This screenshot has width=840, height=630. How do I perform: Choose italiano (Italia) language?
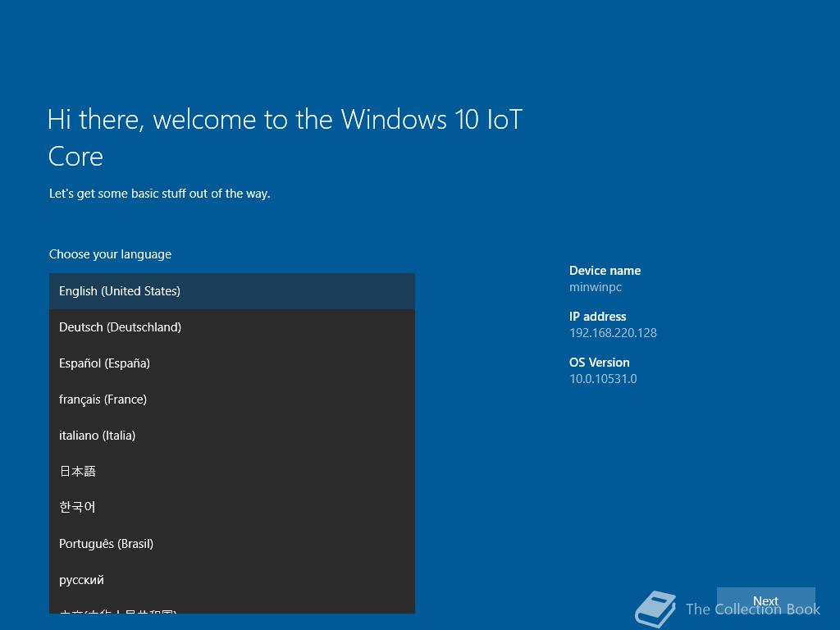pos(232,436)
